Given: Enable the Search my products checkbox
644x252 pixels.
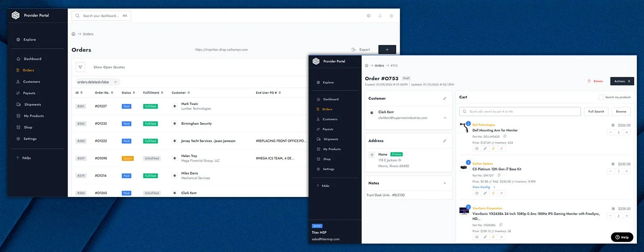Looking at the screenshot, I should point(601,97).
